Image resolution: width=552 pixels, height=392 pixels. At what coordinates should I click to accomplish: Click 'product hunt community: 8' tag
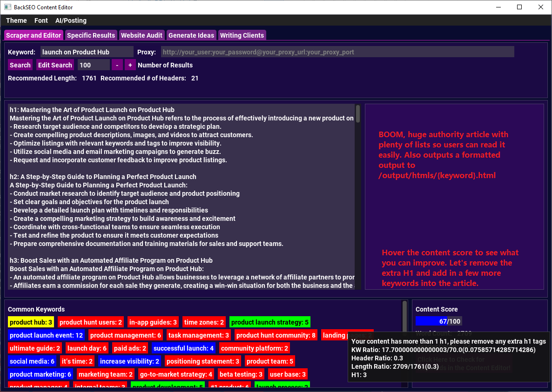pyautogui.click(x=276, y=335)
